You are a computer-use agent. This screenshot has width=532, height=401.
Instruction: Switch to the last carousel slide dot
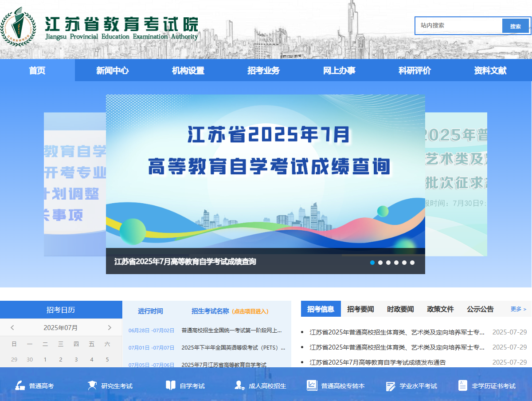tap(412, 263)
